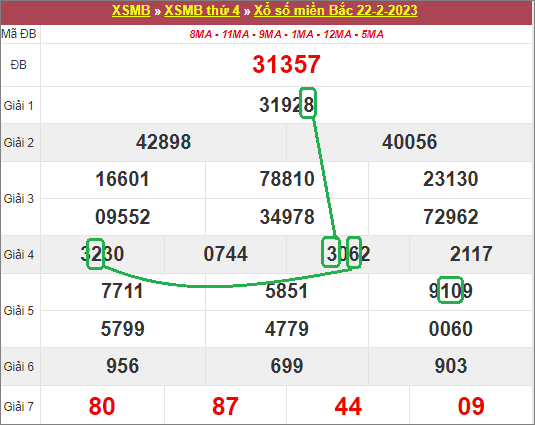Click the green box around digit 8
This screenshot has width=535, height=425.
click(308, 103)
